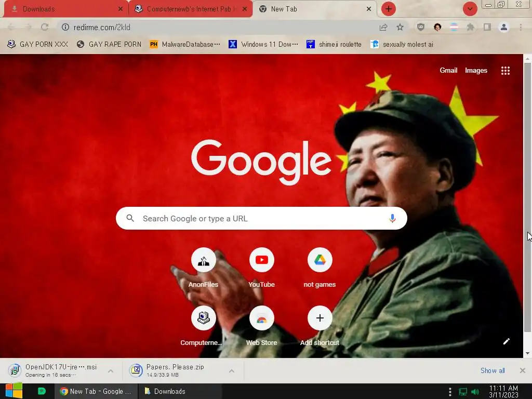Open the MalwareDatabase bookmark
The width and height of the screenshot is (532, 399).
pos(185,45)
